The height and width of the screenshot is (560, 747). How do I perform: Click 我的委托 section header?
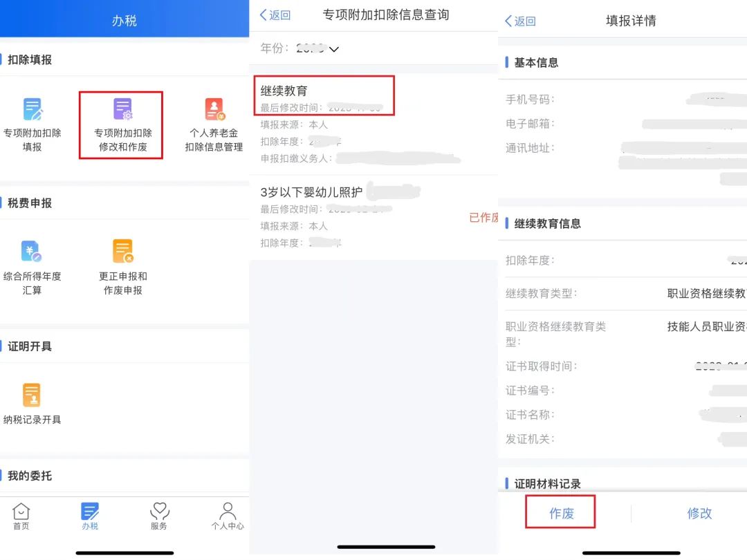[x=30, y=475]
